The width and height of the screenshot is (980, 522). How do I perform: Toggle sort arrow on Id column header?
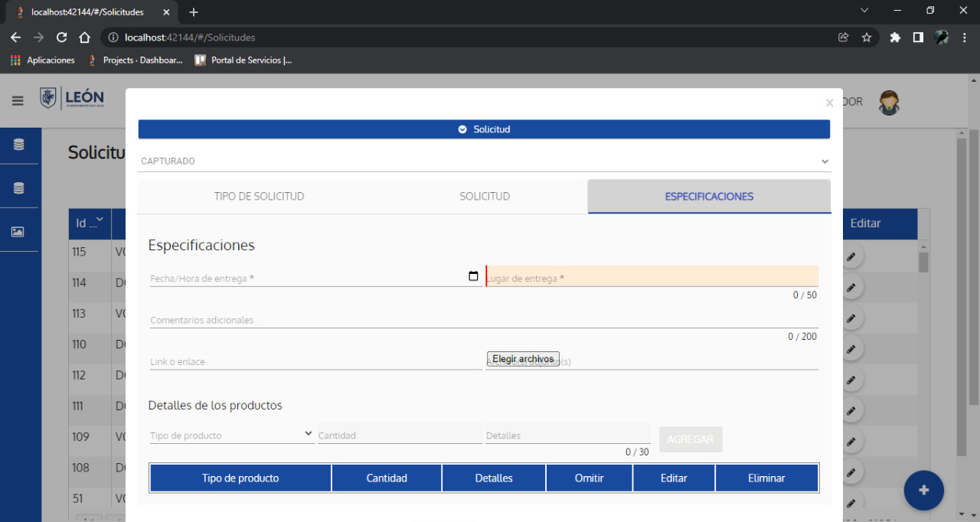(x=99, y=220)
